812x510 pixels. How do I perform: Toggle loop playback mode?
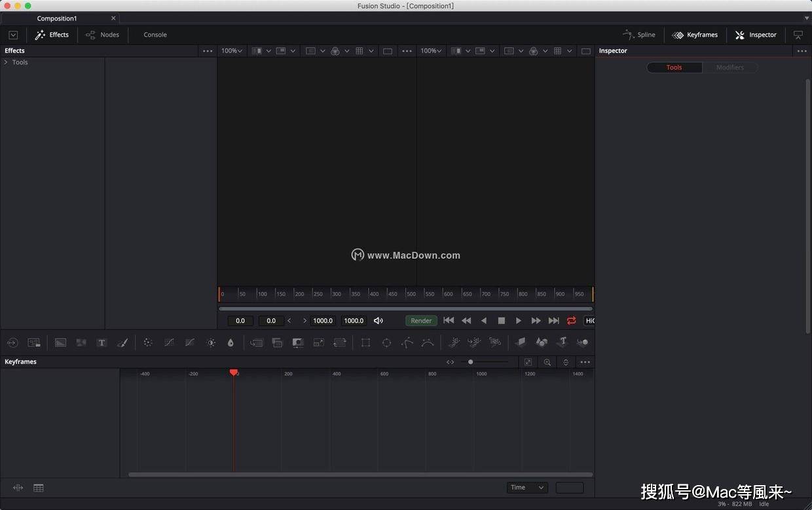[x=572, y=321]
